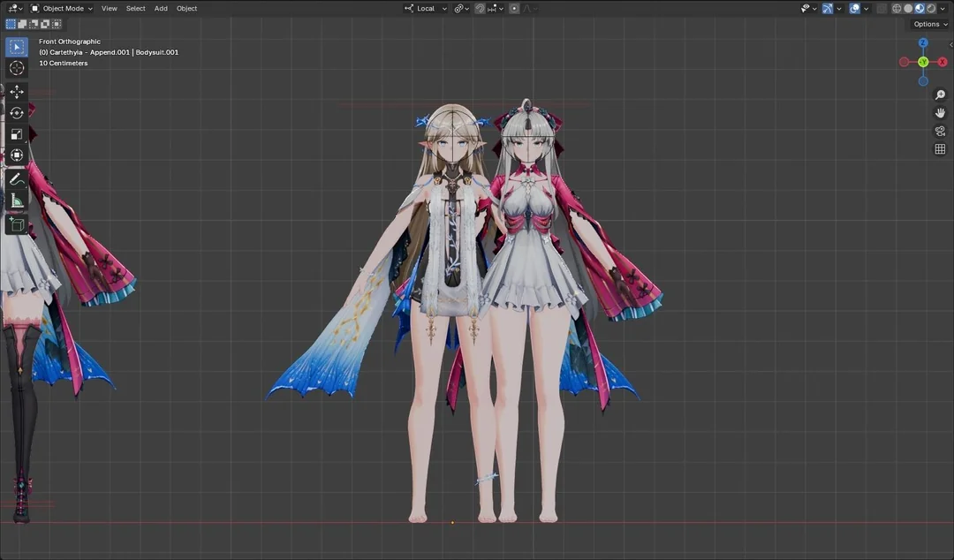Click the 'Front Orthographic' view label
The height and width of the screenshot is (560, 954).
(70, 42)
